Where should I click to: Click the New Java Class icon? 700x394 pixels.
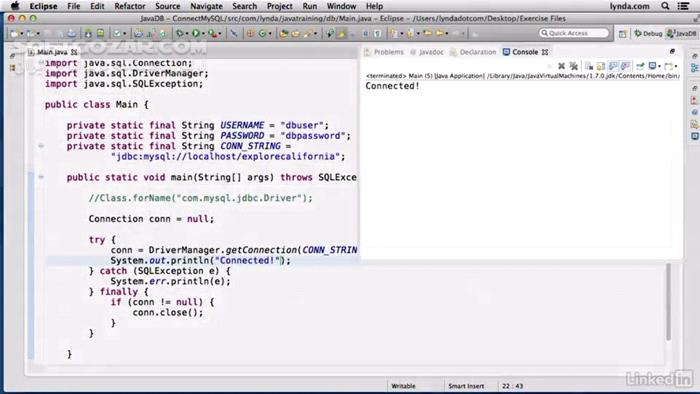262,33
